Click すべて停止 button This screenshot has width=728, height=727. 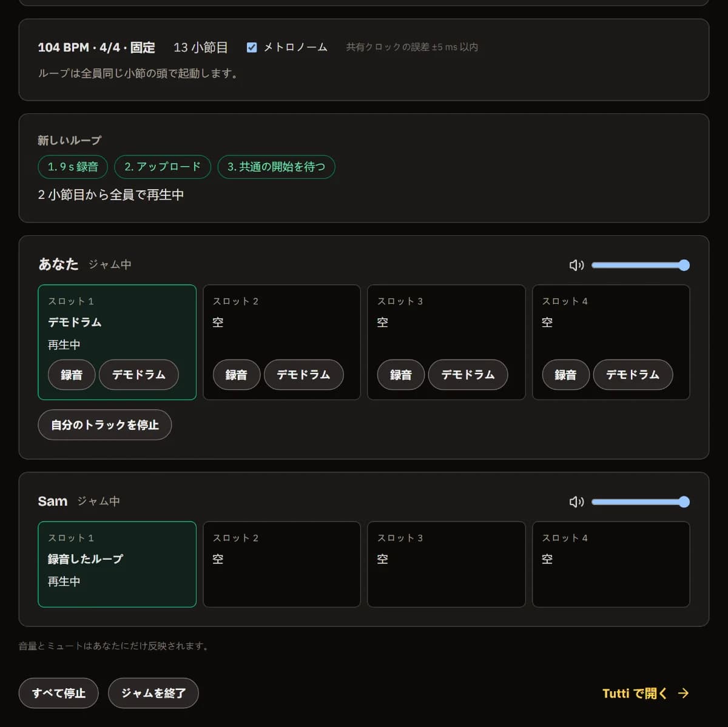[59, 693]
